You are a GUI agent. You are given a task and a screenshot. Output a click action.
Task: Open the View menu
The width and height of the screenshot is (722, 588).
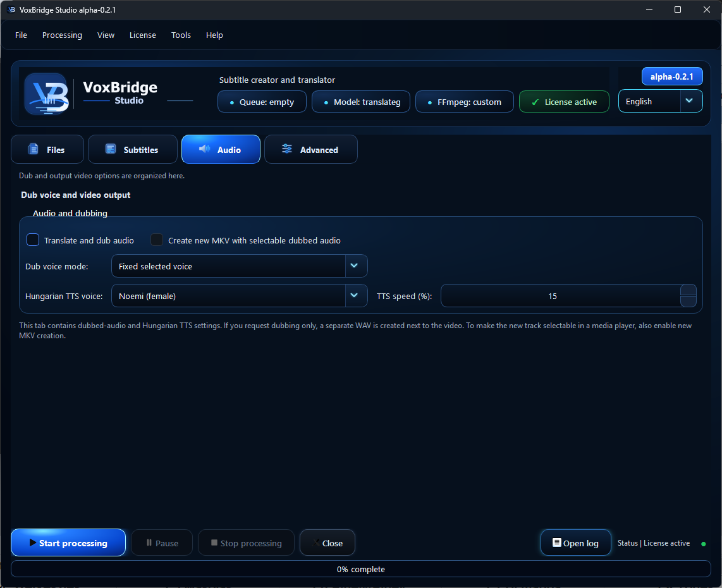tap(106, 35)
